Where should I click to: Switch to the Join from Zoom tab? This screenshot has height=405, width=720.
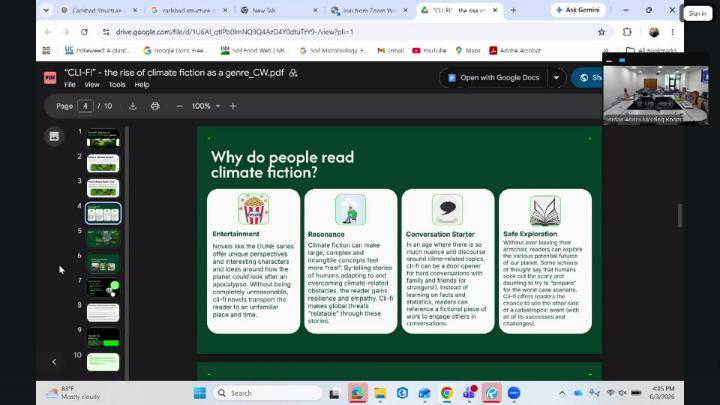(x=369, y=10)
